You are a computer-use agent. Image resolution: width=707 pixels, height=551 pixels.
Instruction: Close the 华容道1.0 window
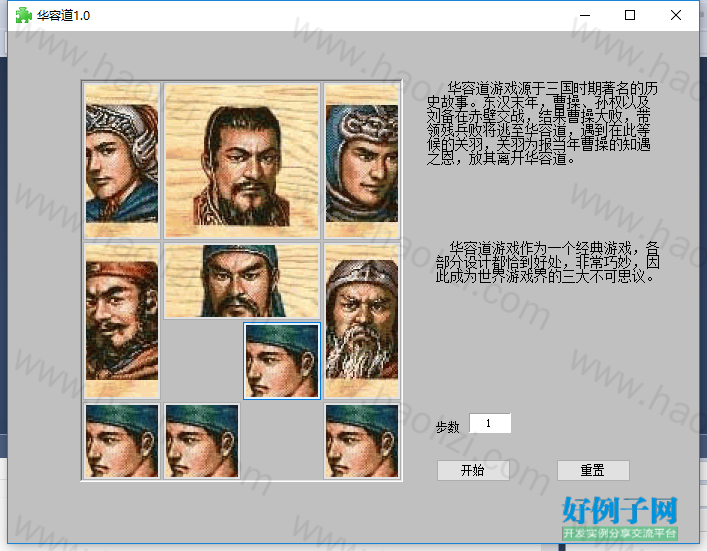tap(675, 15)
